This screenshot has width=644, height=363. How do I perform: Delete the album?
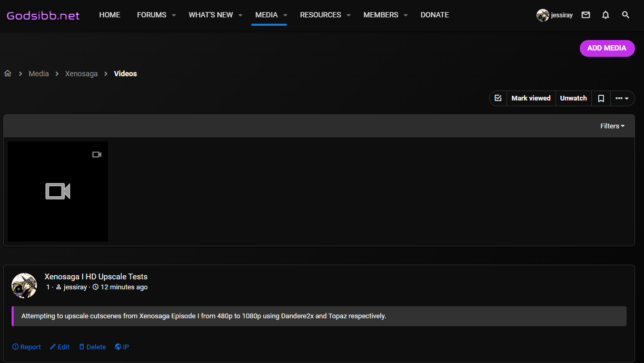92,347
